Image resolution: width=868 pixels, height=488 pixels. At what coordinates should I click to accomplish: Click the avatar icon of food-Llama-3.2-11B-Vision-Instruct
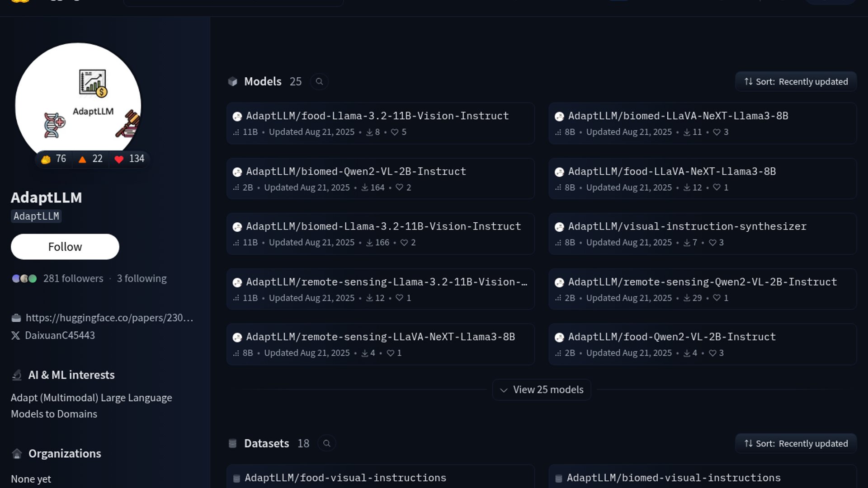237,117
